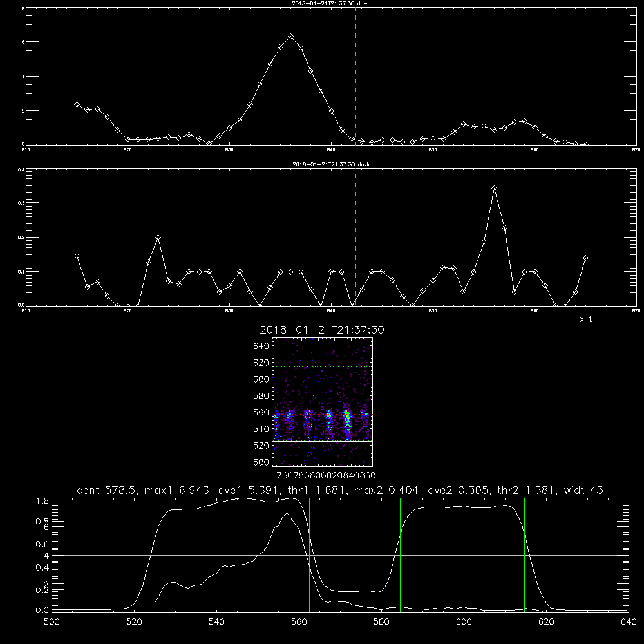Click the '620' x-axis label of the bottom plot
This screenshot has width=644, height=644.
pos(547,622)
